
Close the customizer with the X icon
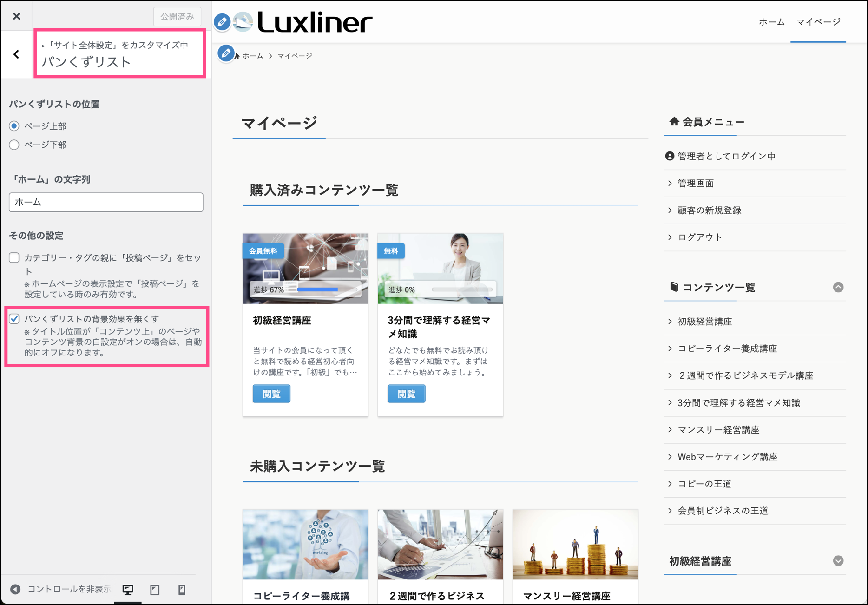coord(17,16)
